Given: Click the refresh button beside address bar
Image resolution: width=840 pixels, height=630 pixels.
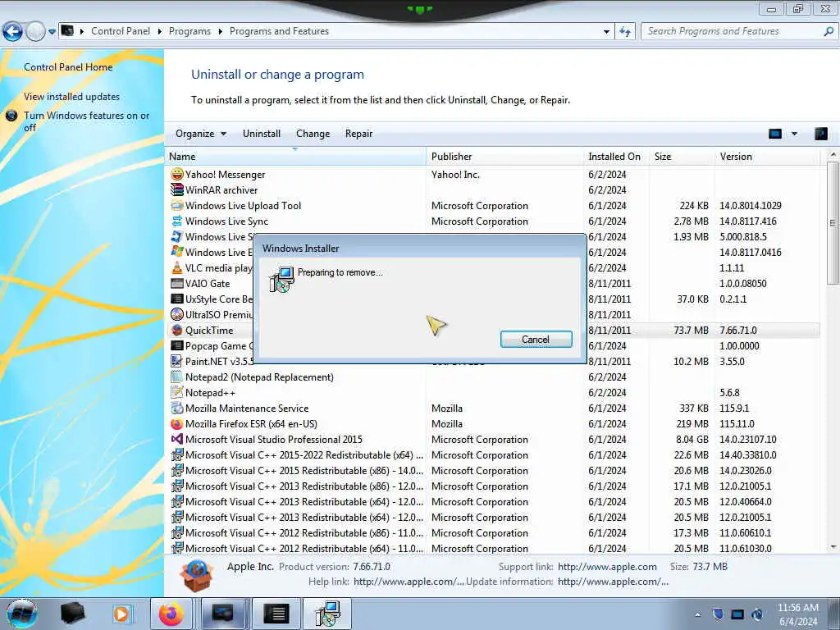Looking at the screenshot, I should coord(625,31).
